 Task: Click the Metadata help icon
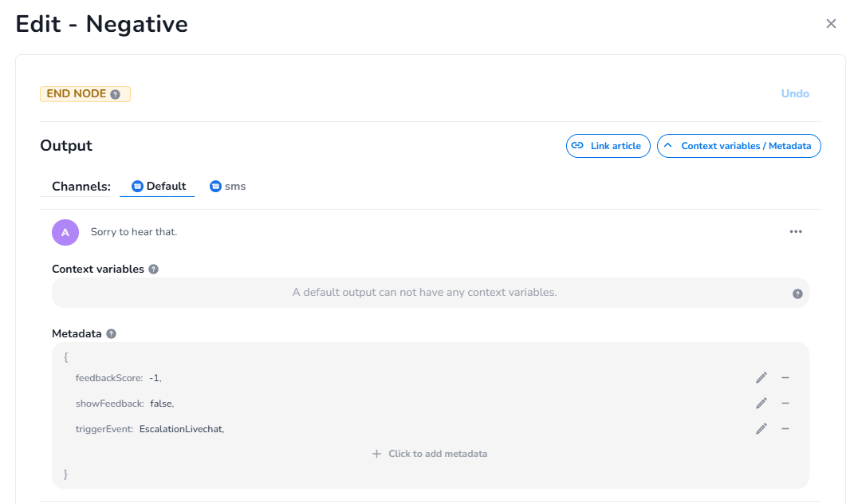pos(112,333)
